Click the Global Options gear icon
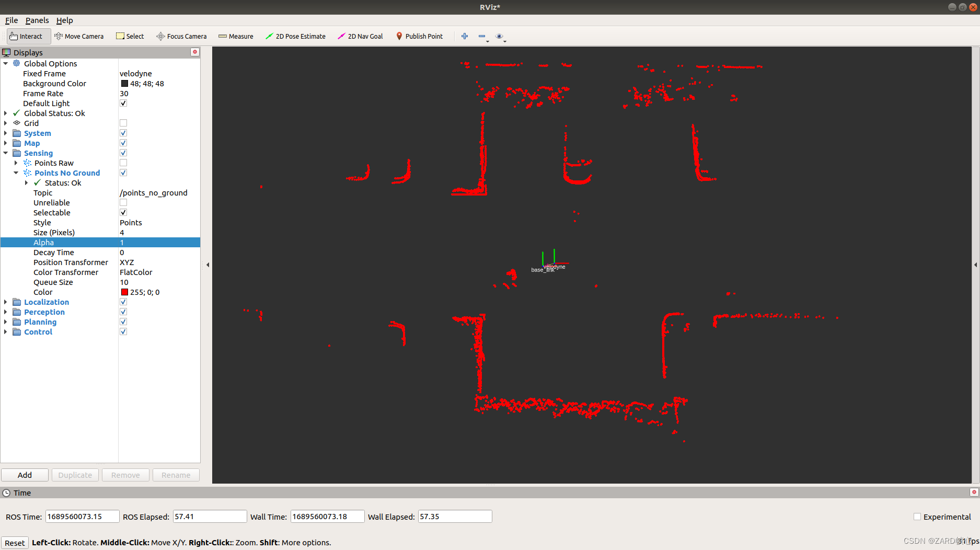 (x=17, y=63)
